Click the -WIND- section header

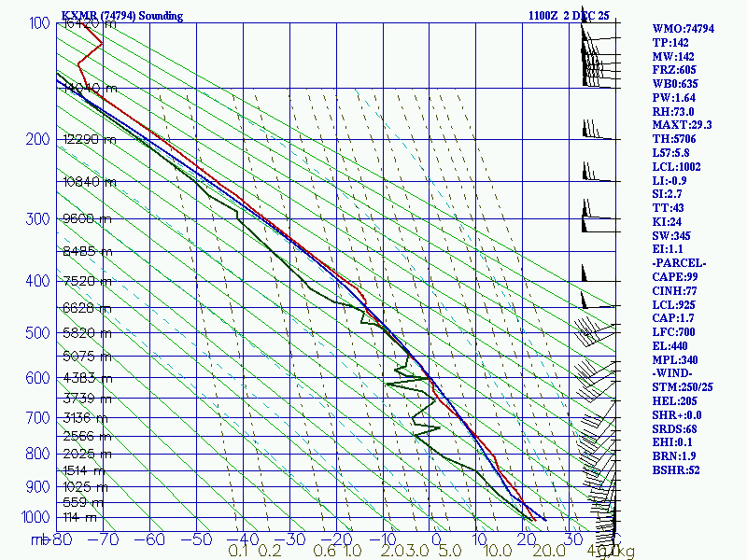pos(672,372)
